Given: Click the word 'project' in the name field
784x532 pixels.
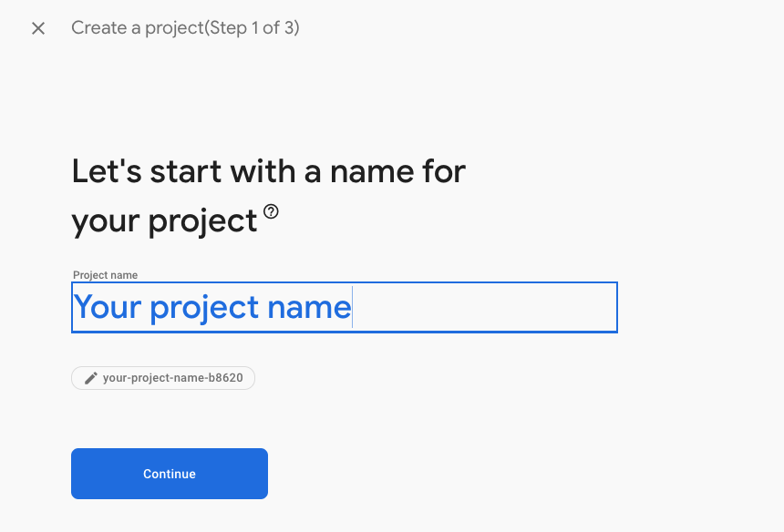Looking at the screenshot, I should click(203, 307).
